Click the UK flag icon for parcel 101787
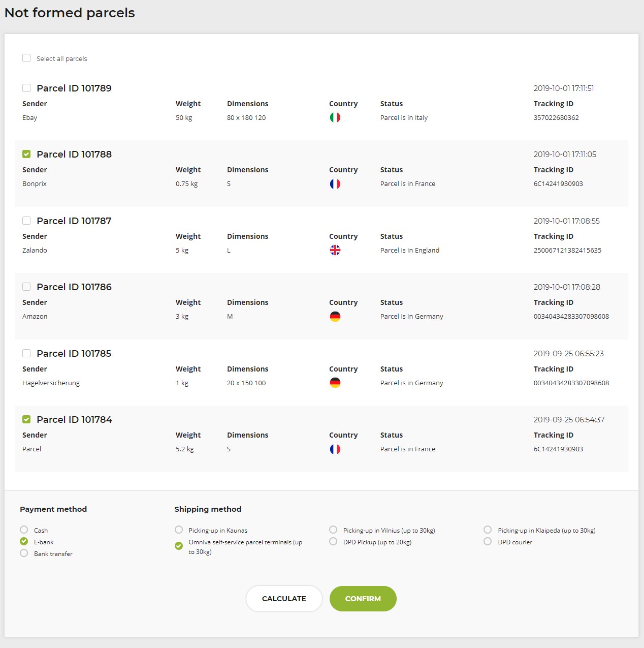Viewport: 644px width, 648px height. [x=335, y=250]
